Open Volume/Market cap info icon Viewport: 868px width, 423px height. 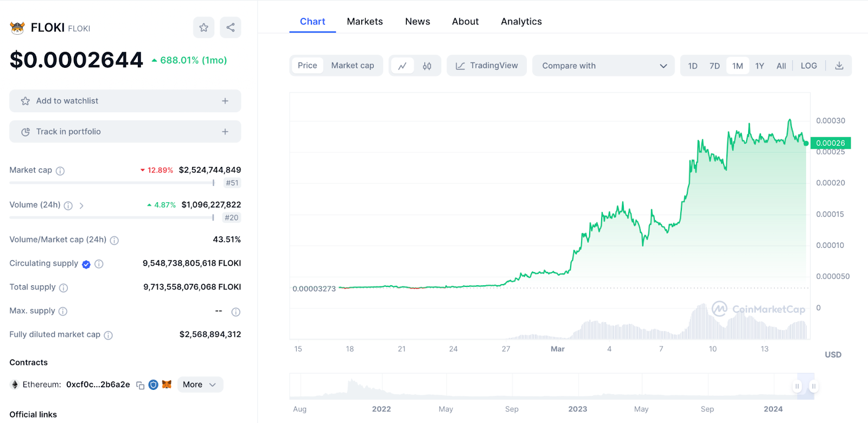click(x=114, y=240)
